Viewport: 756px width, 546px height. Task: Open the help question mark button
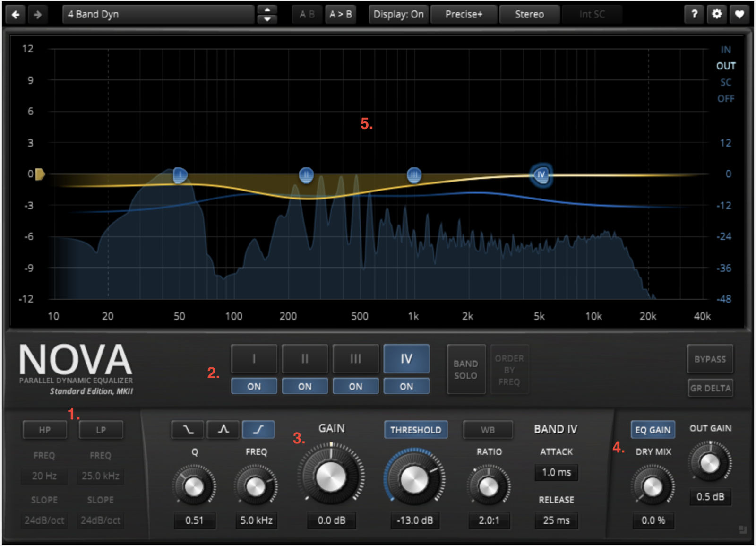tap(694, 14)
